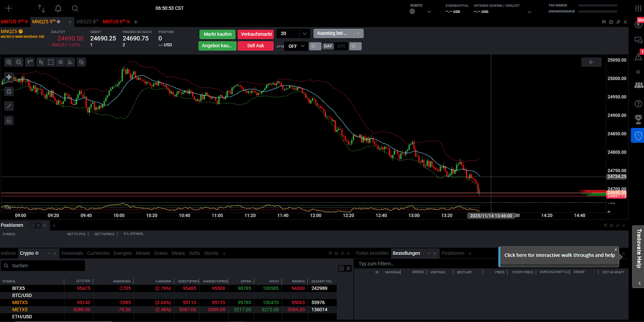
Task: Click the zoom in magnifier on chart toolbar
Action: point(9,62)
